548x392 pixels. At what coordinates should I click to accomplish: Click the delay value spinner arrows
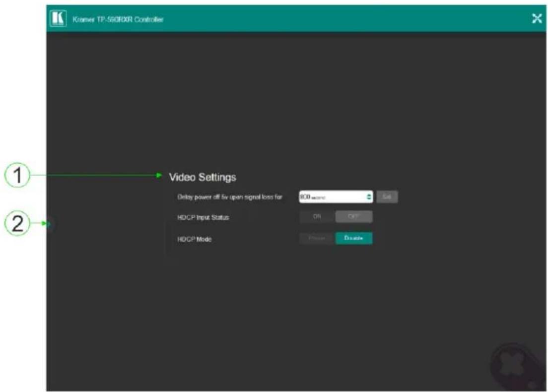pos(369,197)
